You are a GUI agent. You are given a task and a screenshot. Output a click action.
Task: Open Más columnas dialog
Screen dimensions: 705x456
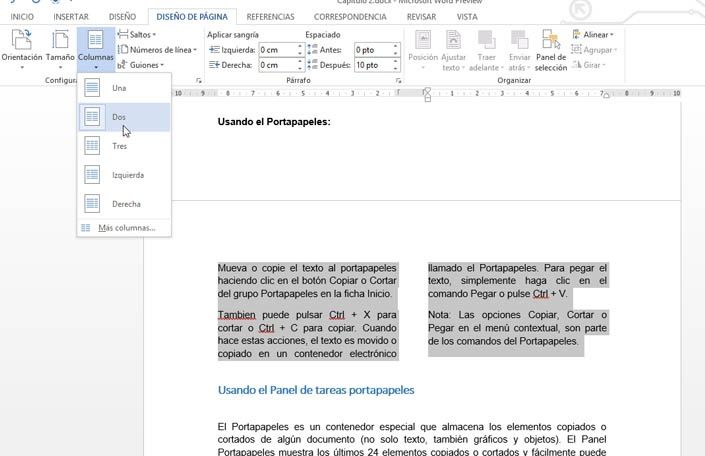click(x=125, y=228)
